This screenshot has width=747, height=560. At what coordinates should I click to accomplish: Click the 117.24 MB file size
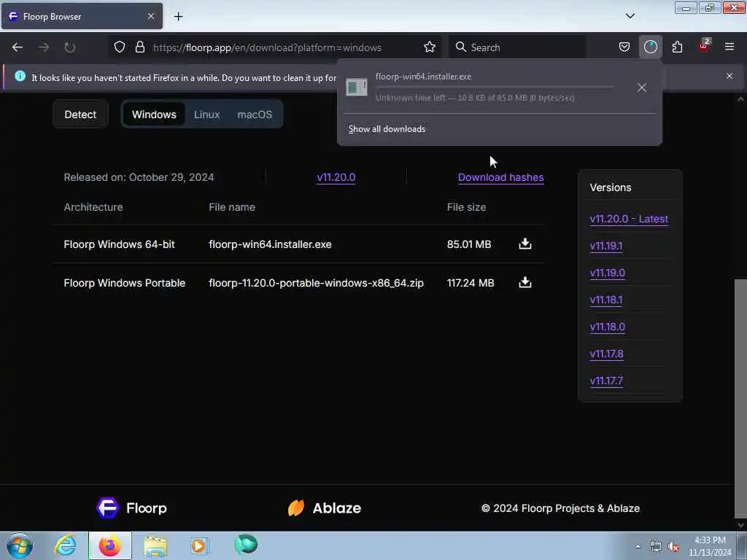click(471, 283)
